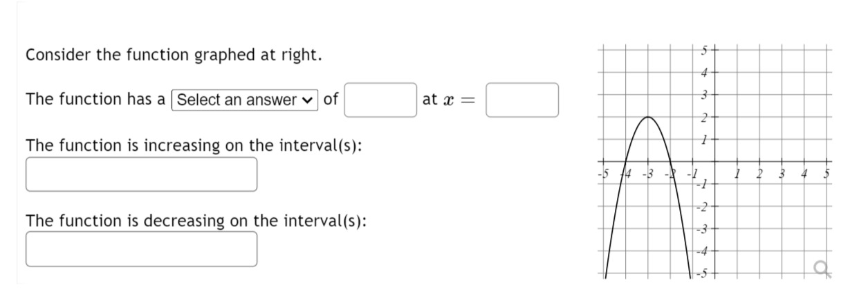Click the x-axis label -3 under the parabola
Viewport: 868px width, 290px height.
point(647,172)
